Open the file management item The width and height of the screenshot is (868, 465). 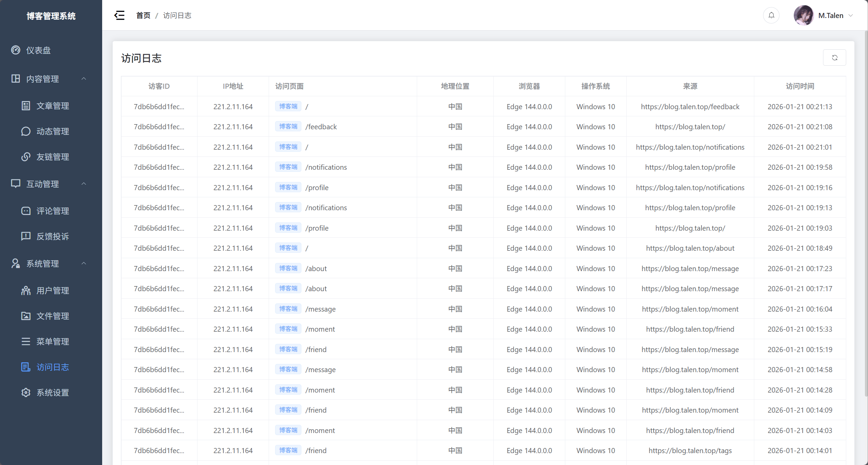pos(52,316)
